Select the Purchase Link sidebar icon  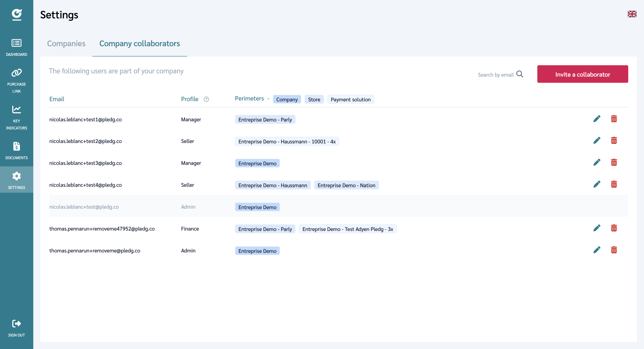pos(16,73)
